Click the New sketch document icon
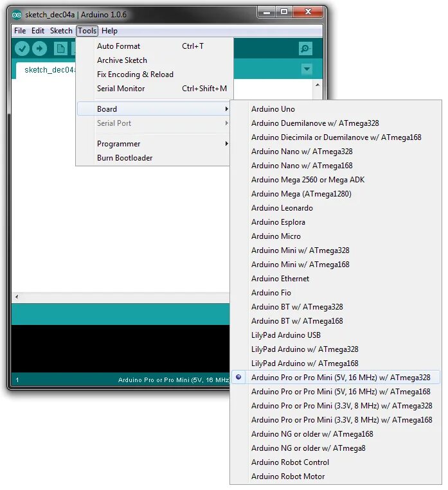This screenshot has height=490, width=448. (x=60, y=48)
